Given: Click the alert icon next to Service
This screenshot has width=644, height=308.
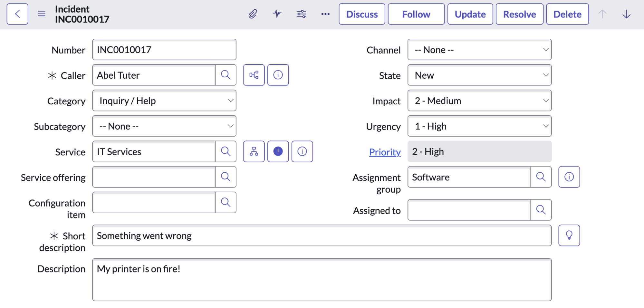Looking at the screenshot, I should (278, 151).
